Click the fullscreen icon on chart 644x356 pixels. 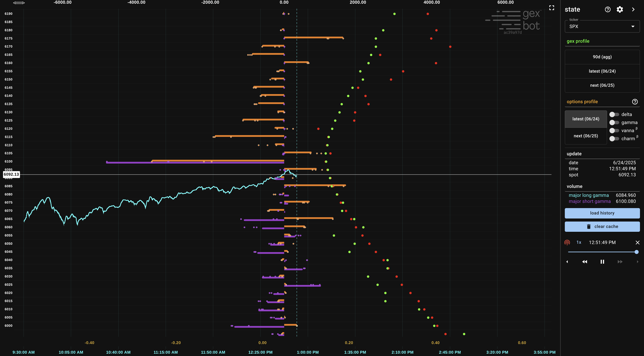click(x=552, y=8)
